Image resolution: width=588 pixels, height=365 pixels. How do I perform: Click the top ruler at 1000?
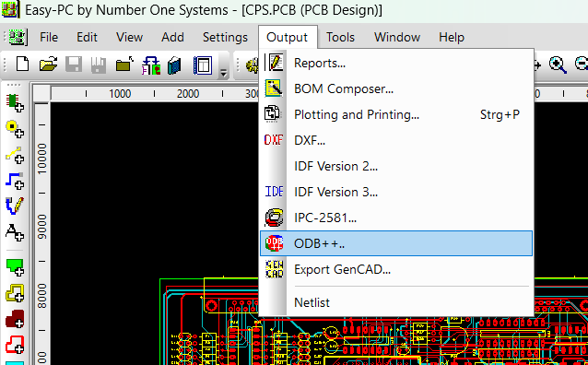click(120, 93)
